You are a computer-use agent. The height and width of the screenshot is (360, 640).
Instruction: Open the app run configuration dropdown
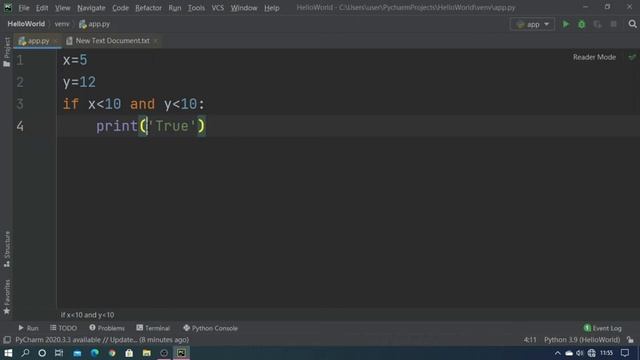pos(532,24)
